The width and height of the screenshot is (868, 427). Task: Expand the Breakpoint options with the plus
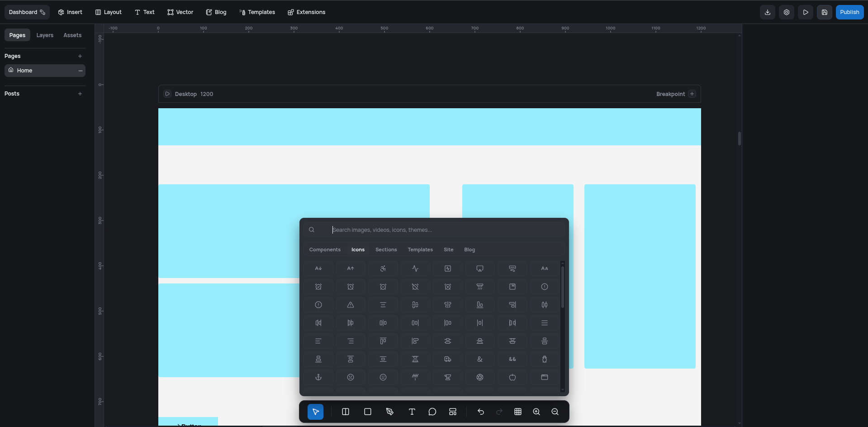692,94
